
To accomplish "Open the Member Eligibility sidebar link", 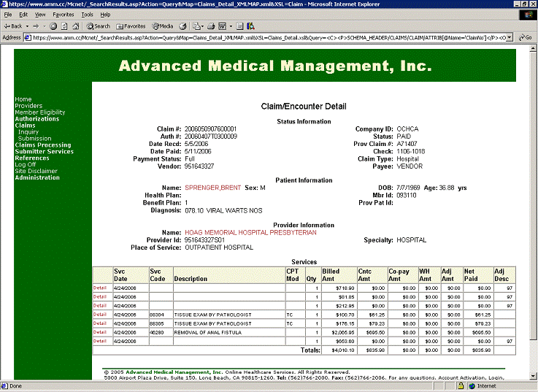I will pos(39,112).
